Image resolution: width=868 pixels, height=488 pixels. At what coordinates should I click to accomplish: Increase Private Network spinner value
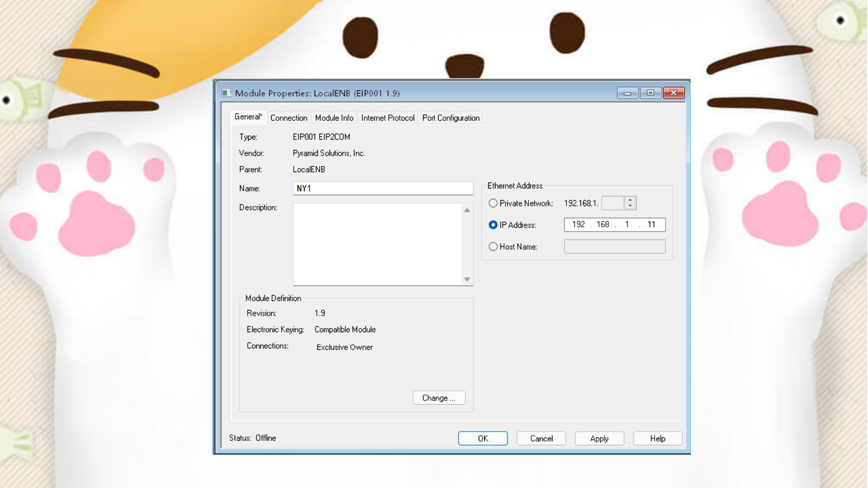(x=630, y=200)
